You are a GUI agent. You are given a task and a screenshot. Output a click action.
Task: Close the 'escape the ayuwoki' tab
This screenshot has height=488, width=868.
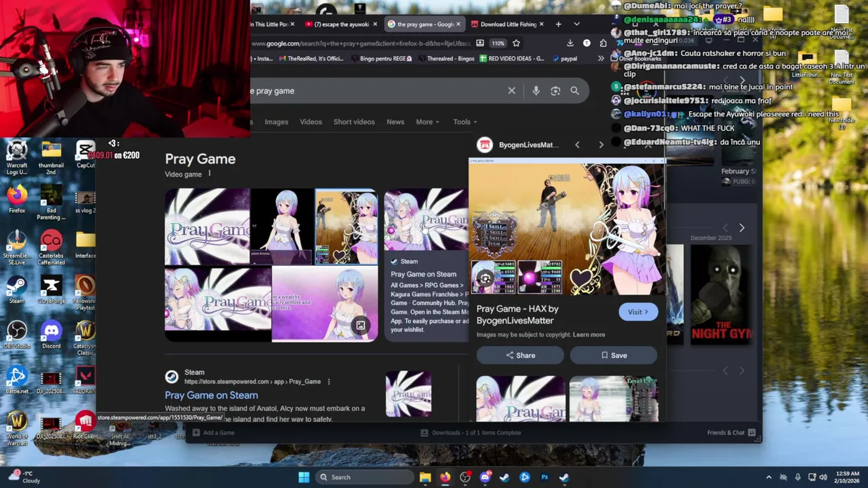click(x=374, y=24)
